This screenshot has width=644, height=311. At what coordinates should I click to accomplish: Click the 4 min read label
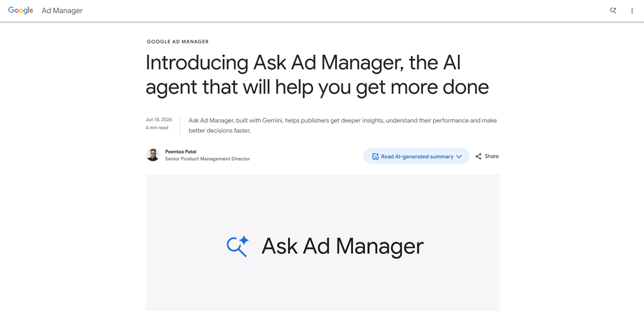coord(156,127)
